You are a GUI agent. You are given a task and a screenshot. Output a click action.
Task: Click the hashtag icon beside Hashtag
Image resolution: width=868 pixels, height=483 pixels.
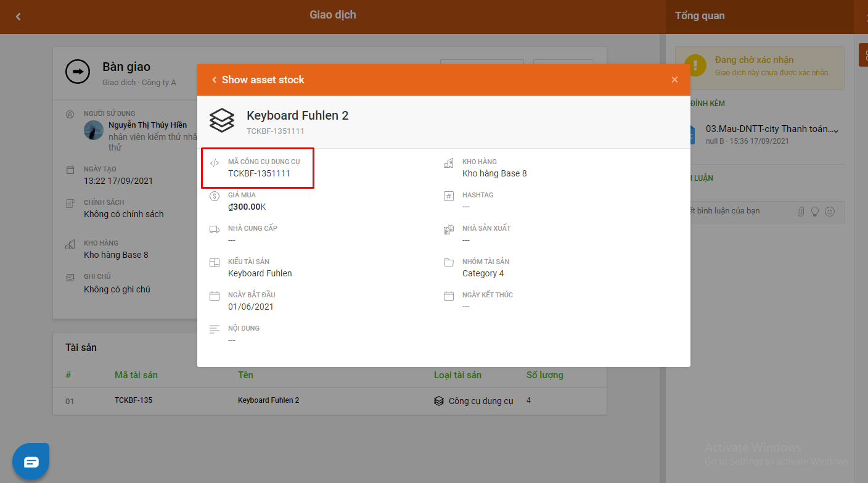[x=449, y=196]
